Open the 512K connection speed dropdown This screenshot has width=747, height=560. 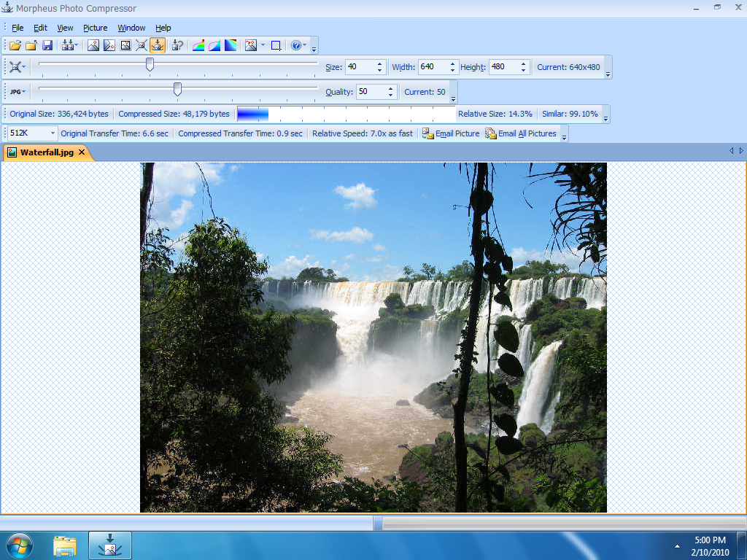click(53, 133)
